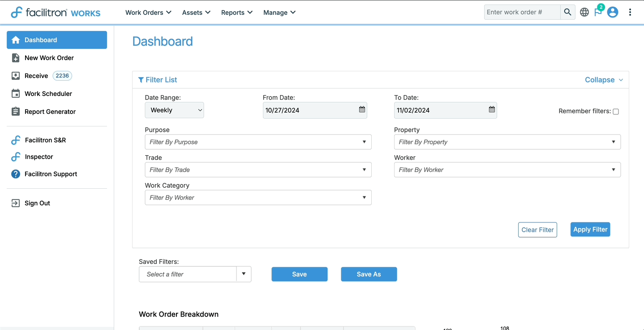Click the Sign Out arrow icon
Screen dimensions: 644x330
coord(16,203)
